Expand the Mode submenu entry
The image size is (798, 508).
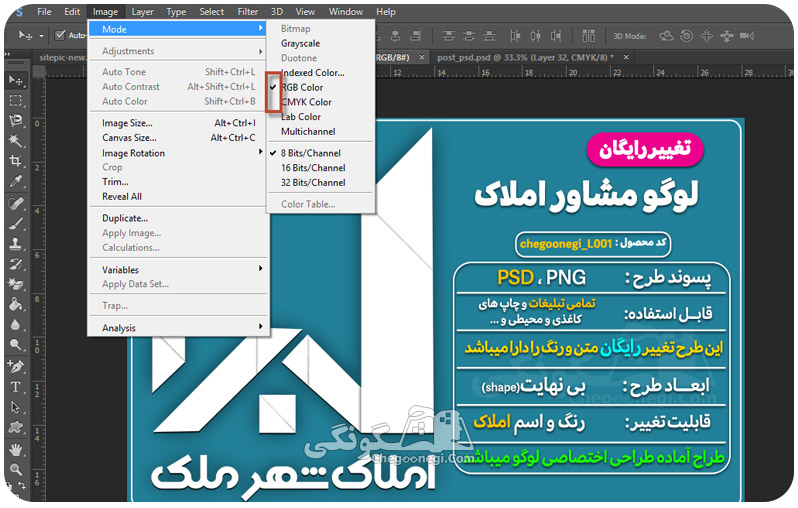pos(178,29)
